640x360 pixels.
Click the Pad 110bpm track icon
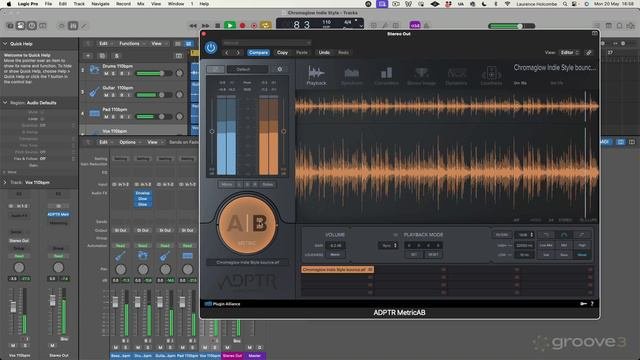coord(94,113)
